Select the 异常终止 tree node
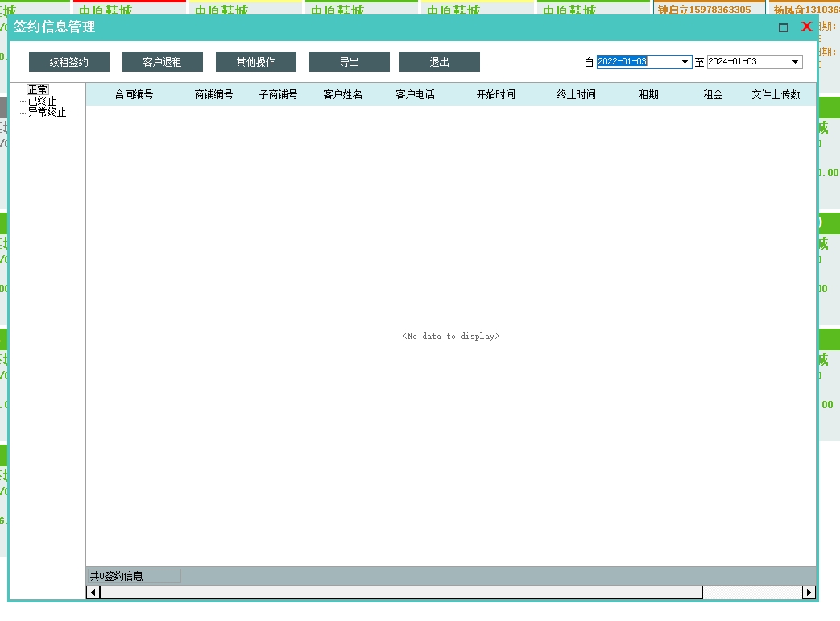This screenshot has height=621, width=840. [47, 112]
